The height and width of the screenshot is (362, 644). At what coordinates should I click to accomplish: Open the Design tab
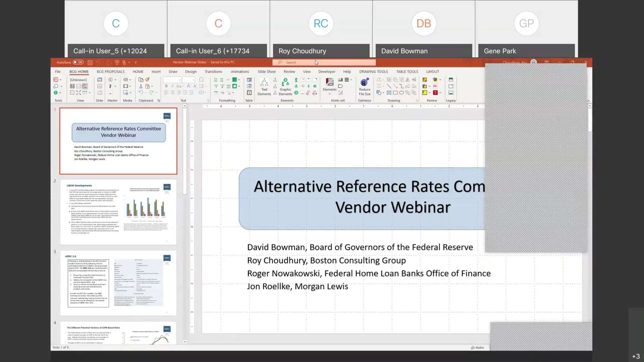(x=191, y=72)
